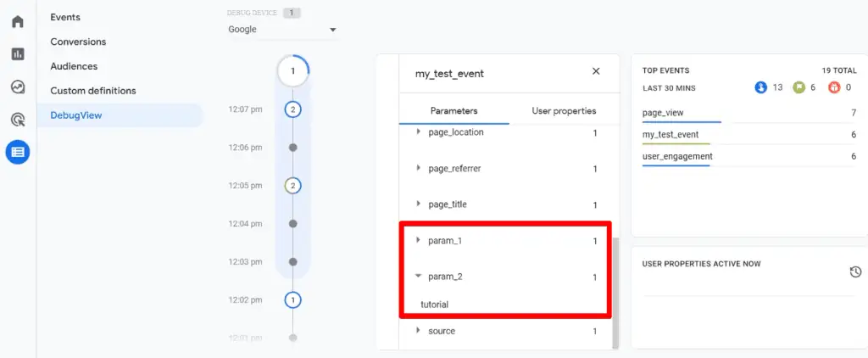The image size is (868, 358).
Task: Click the 19 TOTAL events label
Action: (839, 71)
